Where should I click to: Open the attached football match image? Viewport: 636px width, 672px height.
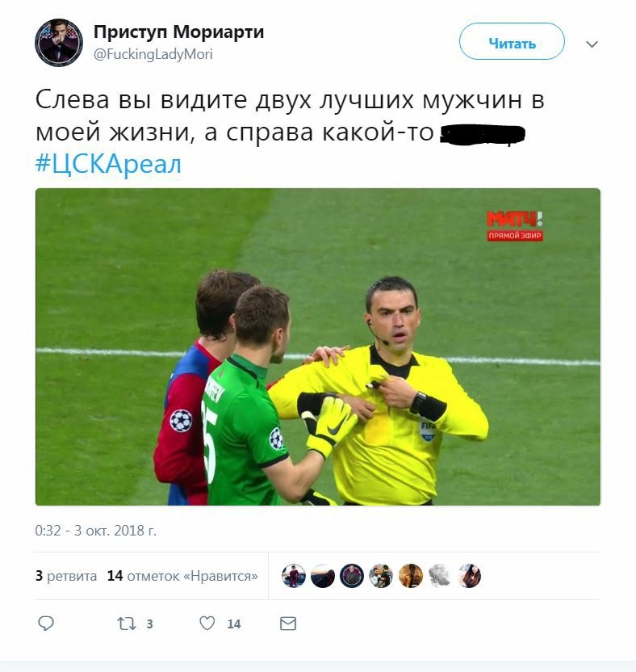click(318, 346)
